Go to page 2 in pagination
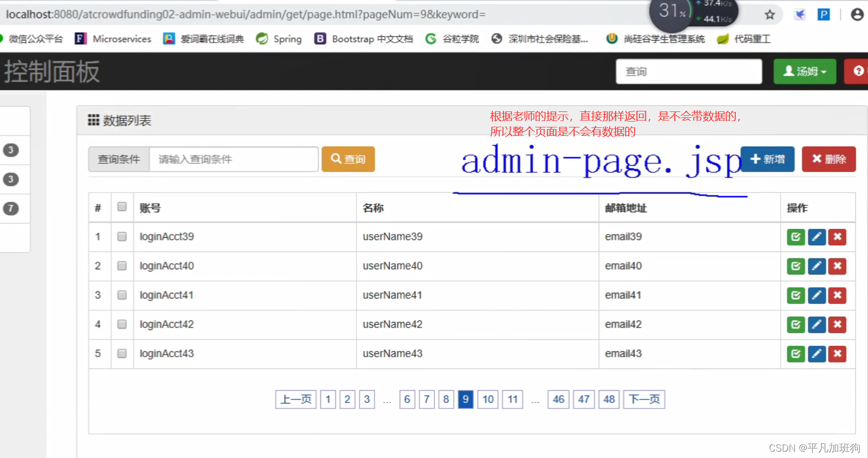This screenshot has height=458, width=868. (x=347, y=399)
